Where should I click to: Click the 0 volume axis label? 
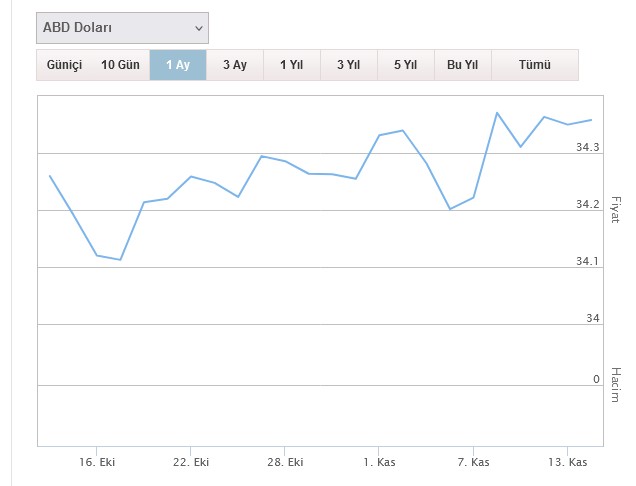click(x=596, y=379)
